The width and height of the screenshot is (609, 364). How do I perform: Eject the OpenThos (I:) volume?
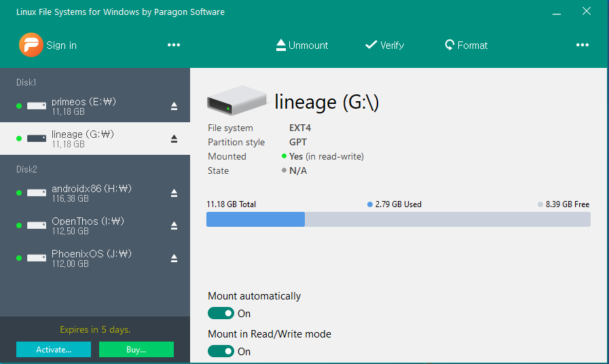click(x=174, y=225)
